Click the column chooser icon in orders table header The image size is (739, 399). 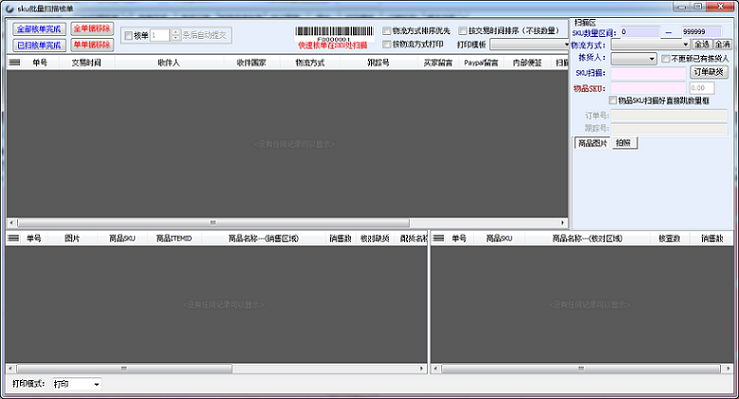(x=15, y=62)
